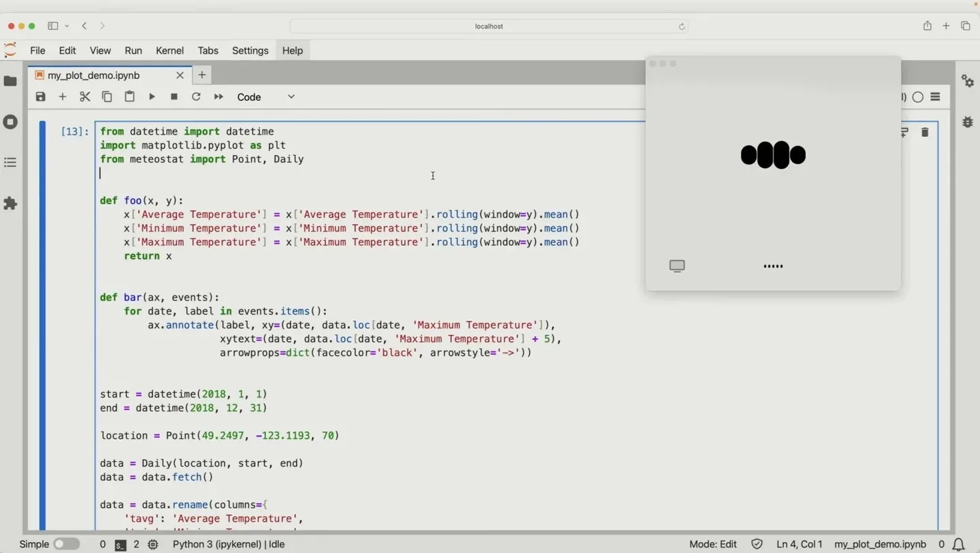
Task: Open the Kernel menu
Action: (169, 50)
